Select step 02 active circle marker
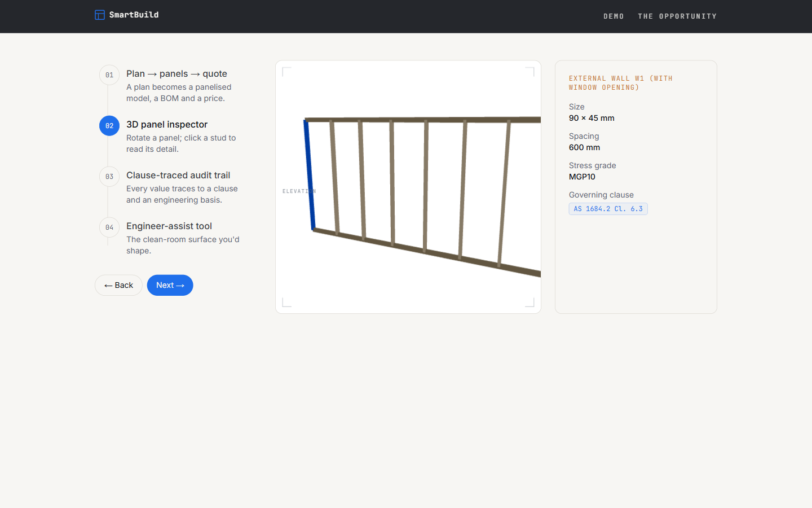 (109, 126)
